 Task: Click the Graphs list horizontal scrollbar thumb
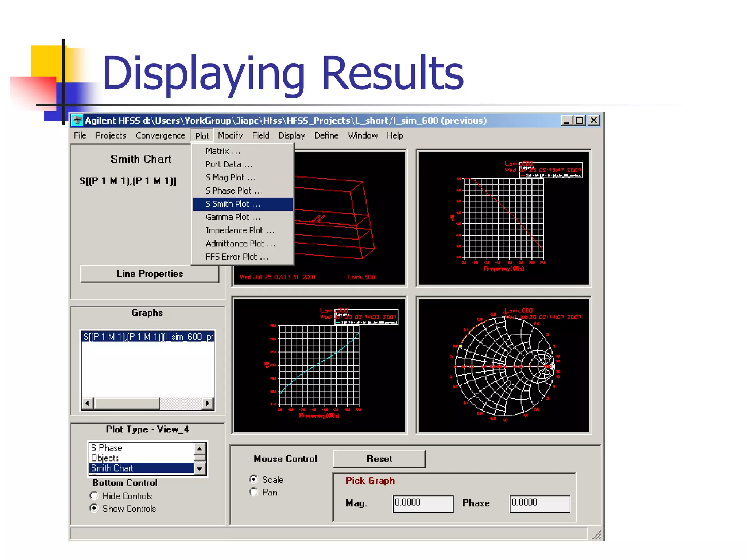click(x=127, y=403)
